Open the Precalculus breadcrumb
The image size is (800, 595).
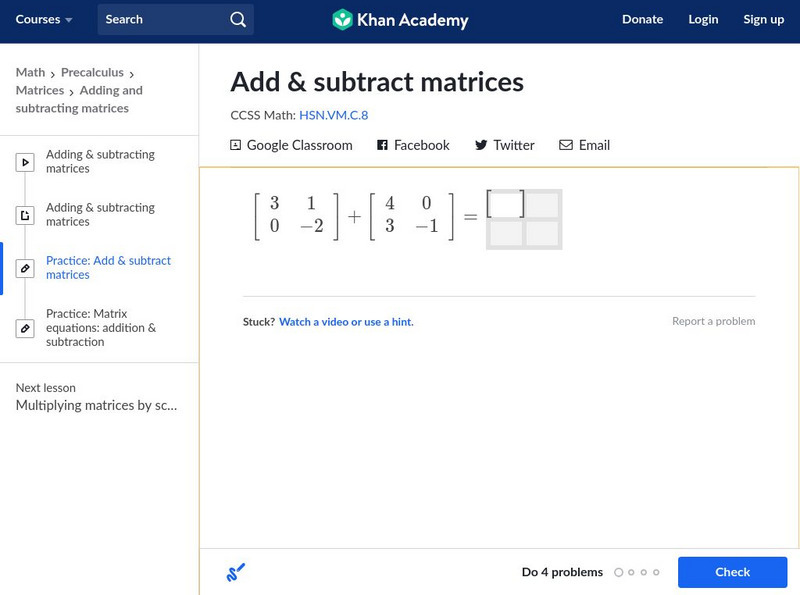tap(92, 72)
